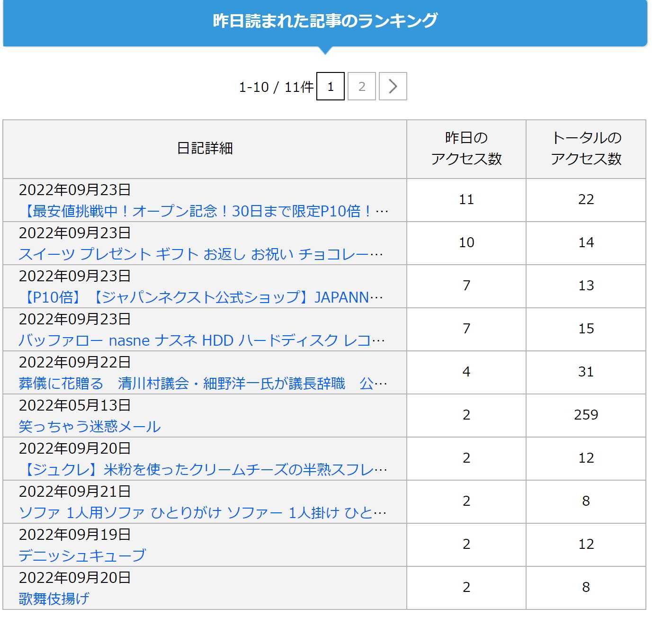This screenshot has height=644, width=653.
Task: Open the 歌舞伎揚げ article link
Action: tap(54, 599)
